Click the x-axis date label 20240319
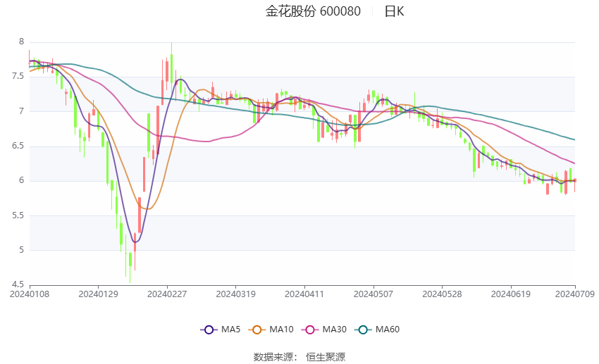This screenshot has height=364, width=599. [235, 294]
